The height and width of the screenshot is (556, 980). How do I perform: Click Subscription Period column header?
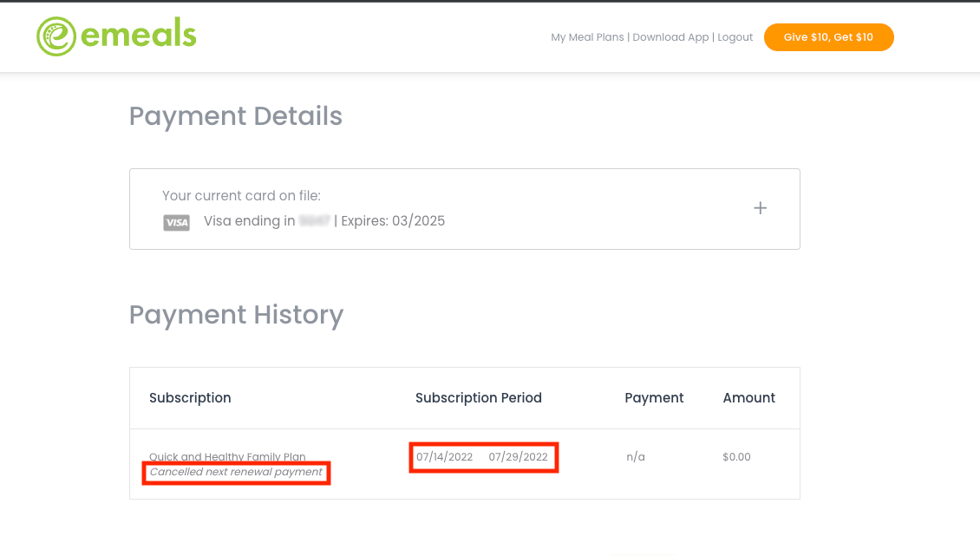click(x=479, y=398)
